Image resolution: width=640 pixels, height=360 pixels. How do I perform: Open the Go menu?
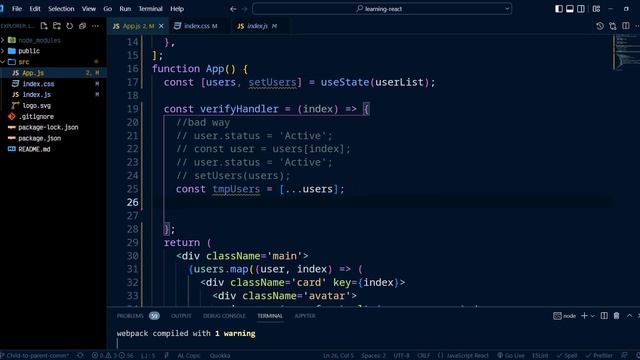tap(107, 9)
